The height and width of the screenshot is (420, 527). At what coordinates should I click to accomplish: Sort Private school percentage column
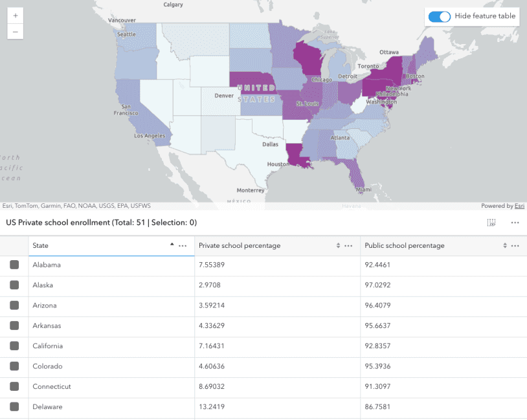[x=338, y=246]
